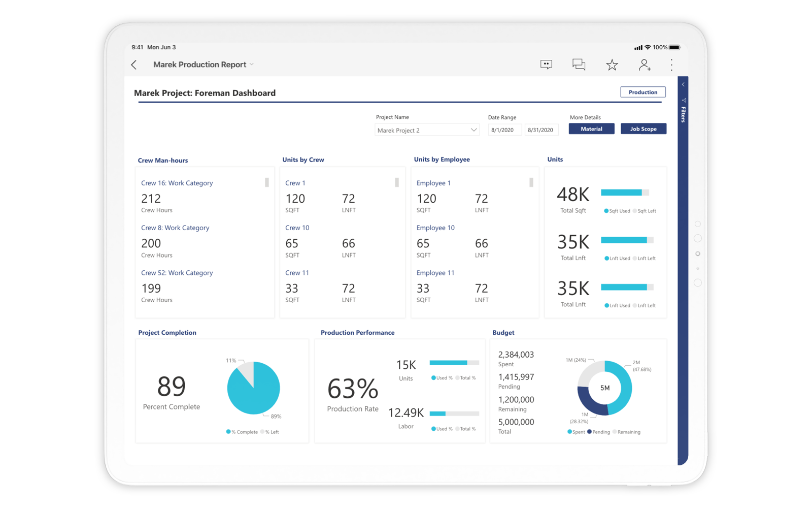Click Crew Man-hours list scrollbar
Viewport: 812px width, 508px height.
pyautogui.click(x=267, y=182)
